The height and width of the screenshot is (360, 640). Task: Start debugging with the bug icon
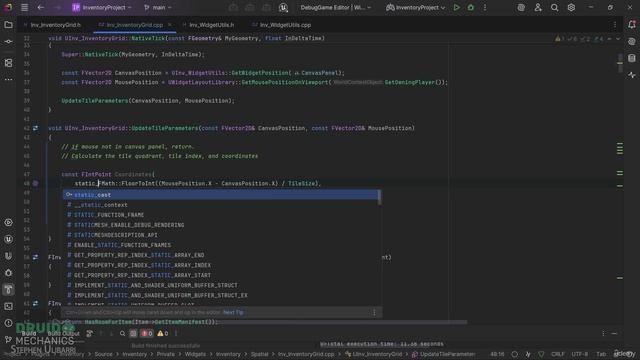[x=471, y=7]
